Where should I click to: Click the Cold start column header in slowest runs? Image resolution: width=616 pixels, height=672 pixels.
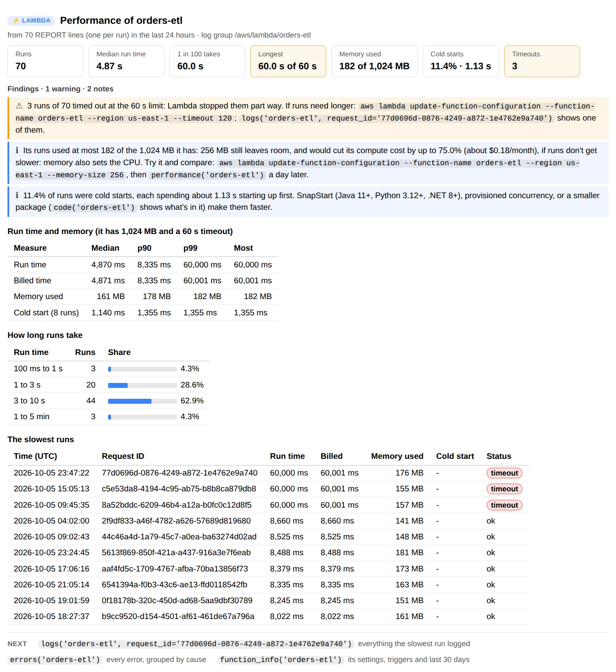pyautogui.click(x=455, y=456)
